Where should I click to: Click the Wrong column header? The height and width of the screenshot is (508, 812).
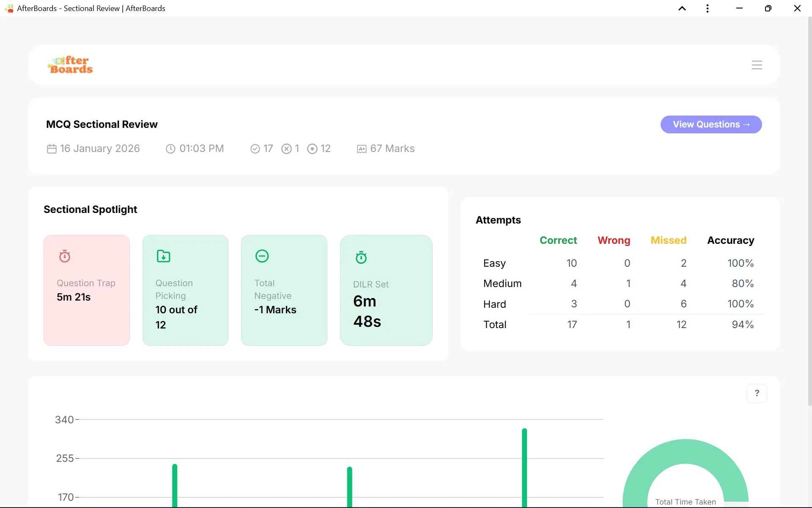pyautogui.click(x=614, y=240)
